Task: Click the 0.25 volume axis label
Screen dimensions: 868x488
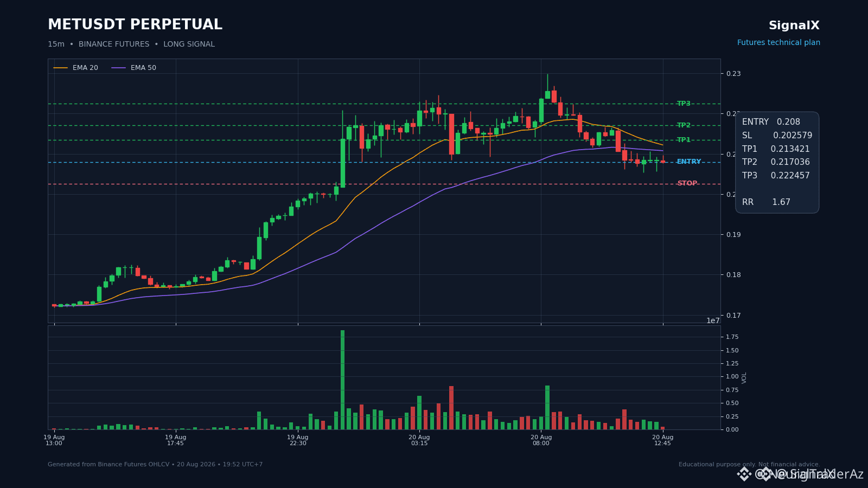Action: [x=732, y=416]
